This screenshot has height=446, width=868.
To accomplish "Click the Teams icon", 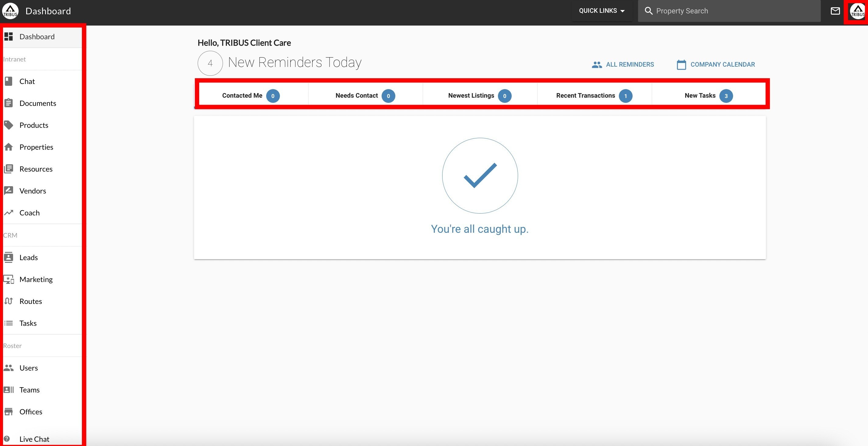I will (9, 389).
